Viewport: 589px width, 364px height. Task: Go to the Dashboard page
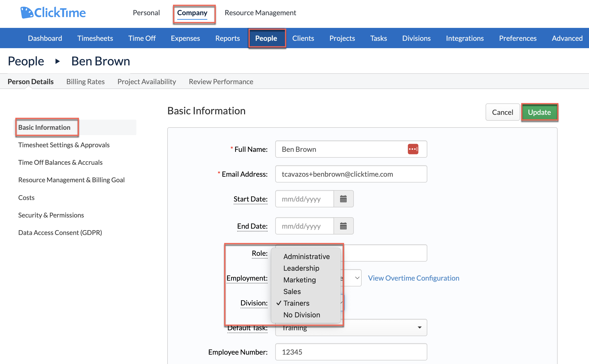(45, 38)
